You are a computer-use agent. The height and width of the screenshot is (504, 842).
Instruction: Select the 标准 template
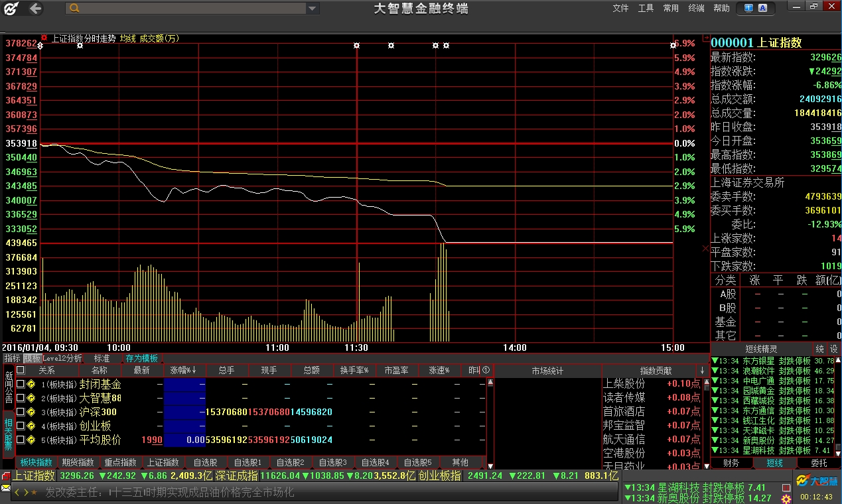tap(102, 358)
